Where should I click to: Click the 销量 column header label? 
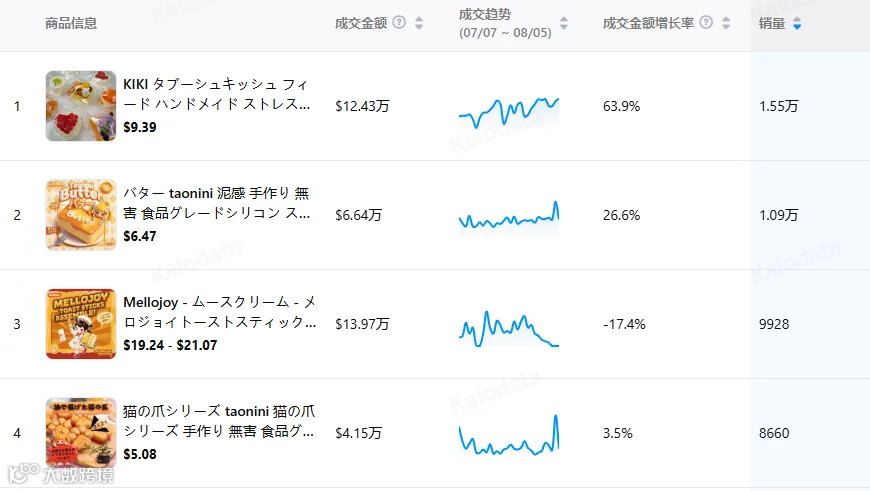click(x=772, y=23)
